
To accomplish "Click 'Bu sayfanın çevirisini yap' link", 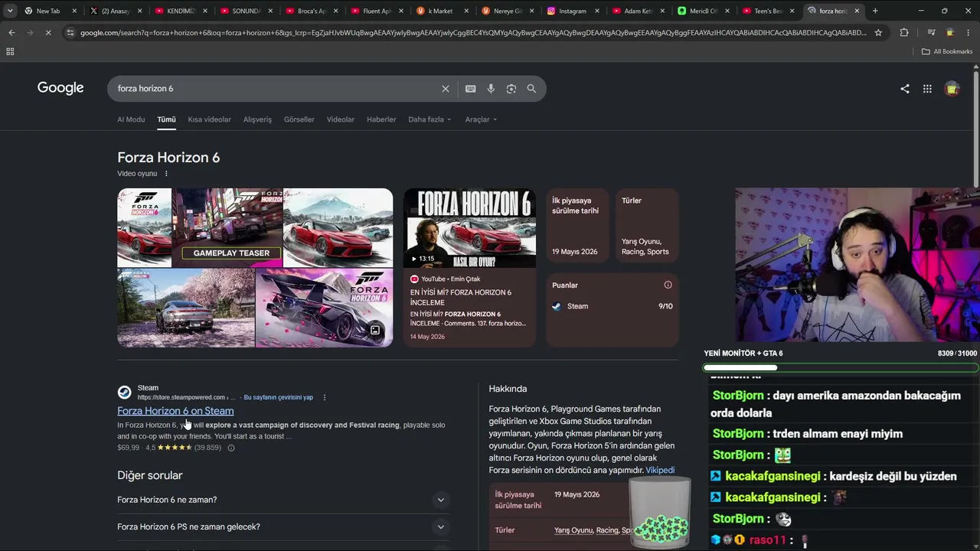I will click(x=278, y=397).
